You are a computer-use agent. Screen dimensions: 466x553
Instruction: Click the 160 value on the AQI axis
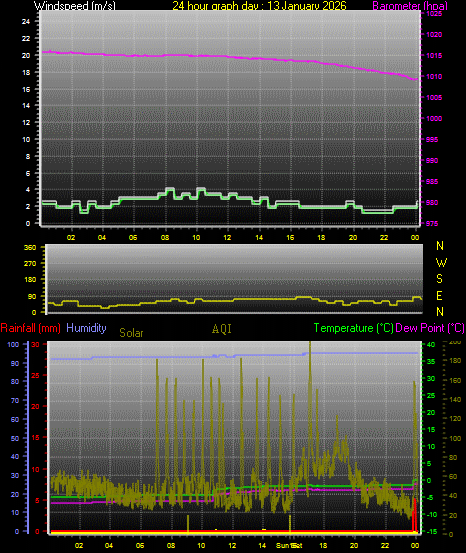455,381
